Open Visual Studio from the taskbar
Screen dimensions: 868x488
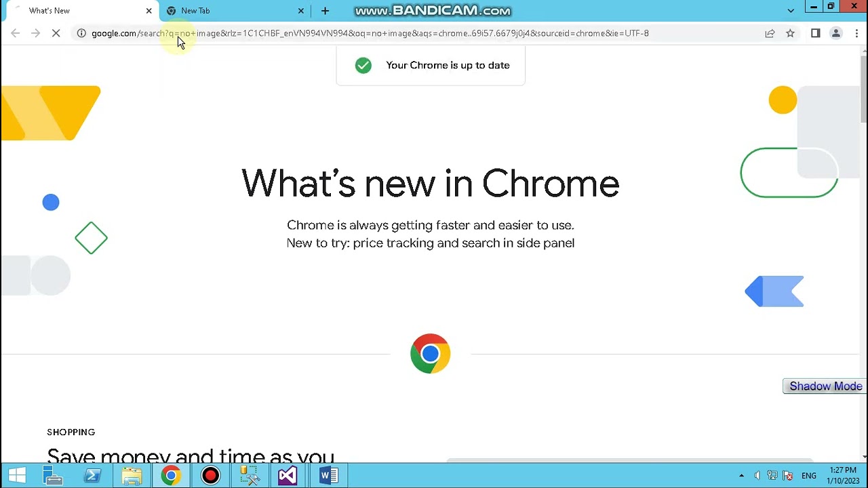click(288, 476)
